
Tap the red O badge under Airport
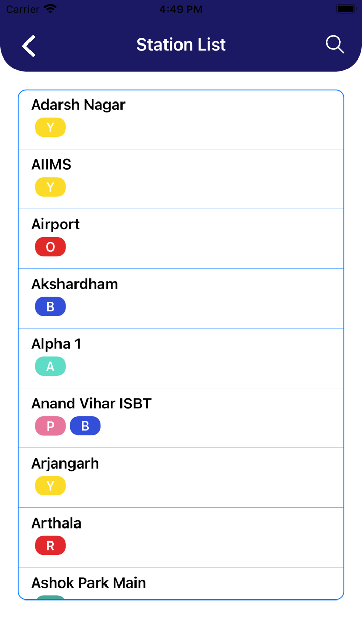[50, 247]
